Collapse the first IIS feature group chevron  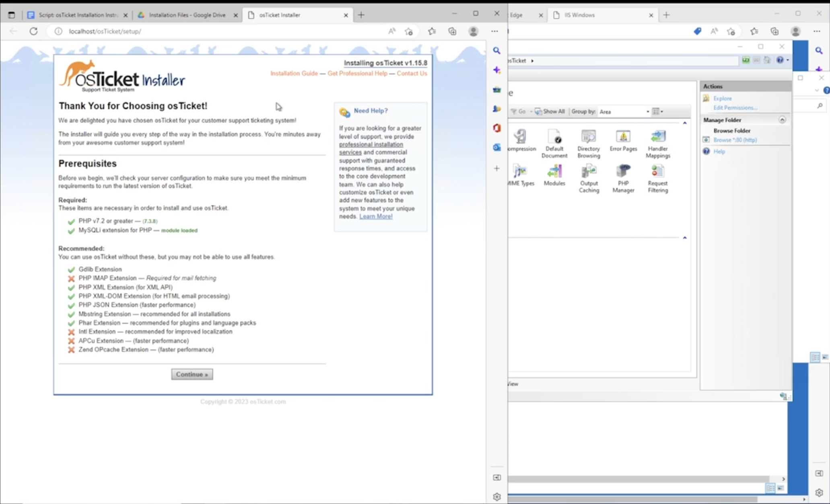click(x=684, y=123)
